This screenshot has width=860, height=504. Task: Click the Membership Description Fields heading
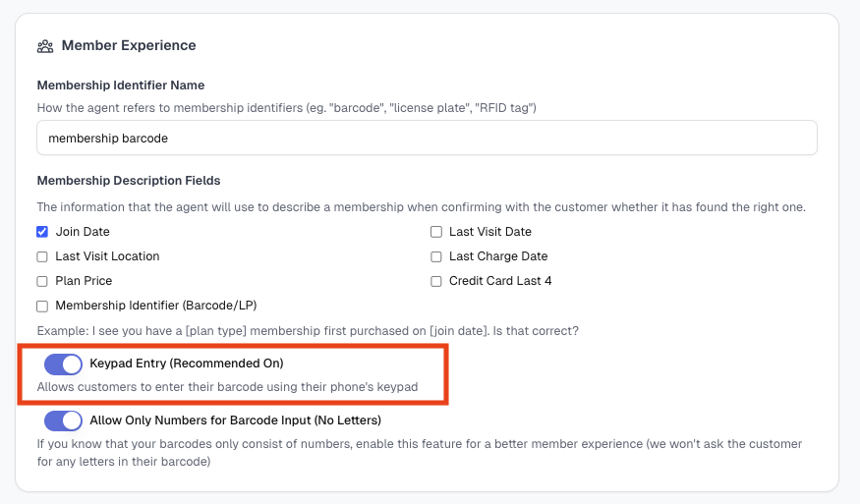point(129,181)
